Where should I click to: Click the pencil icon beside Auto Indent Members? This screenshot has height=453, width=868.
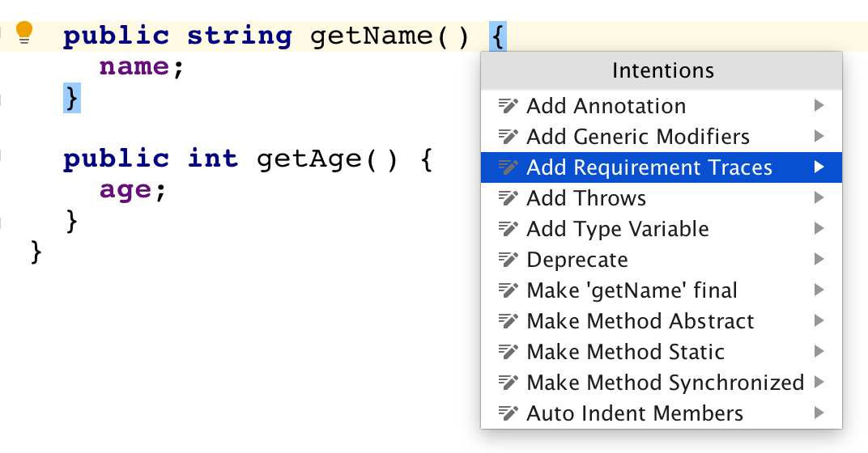tap(508, 413)
